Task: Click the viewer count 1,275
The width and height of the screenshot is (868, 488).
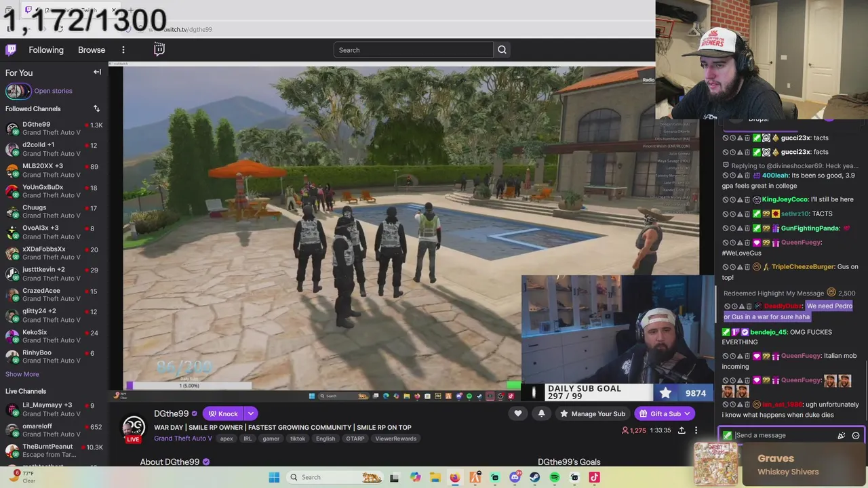Action: tap(634, 430)
